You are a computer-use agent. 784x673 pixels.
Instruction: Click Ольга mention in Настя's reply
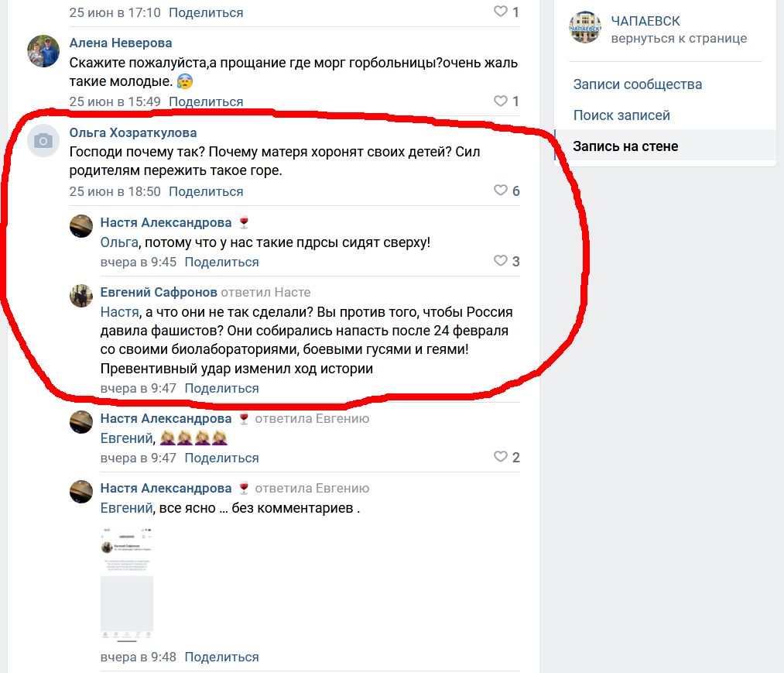click(x=119, y=242)
